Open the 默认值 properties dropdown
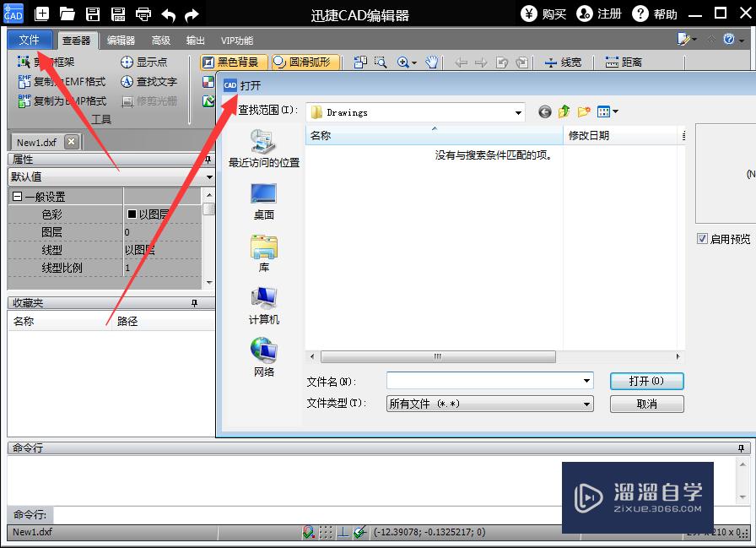The image size is (756, 548). tap(208, 177)
